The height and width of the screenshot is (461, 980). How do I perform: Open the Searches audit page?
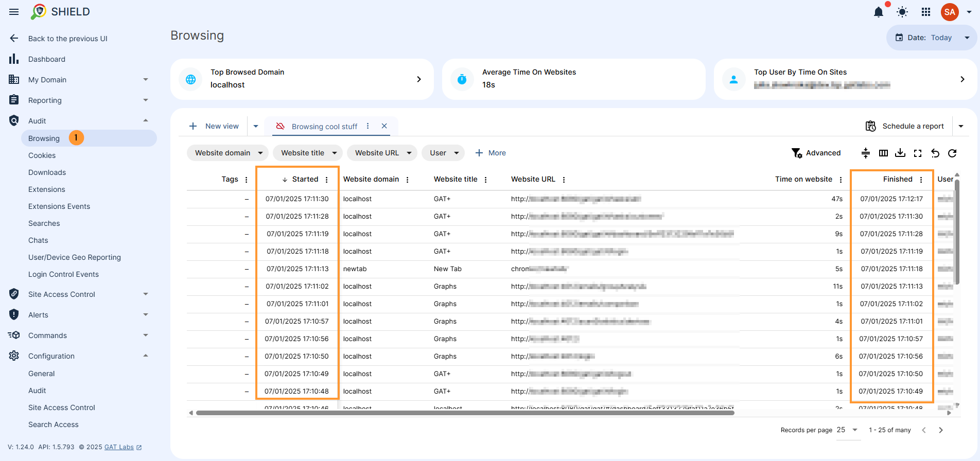44,223
